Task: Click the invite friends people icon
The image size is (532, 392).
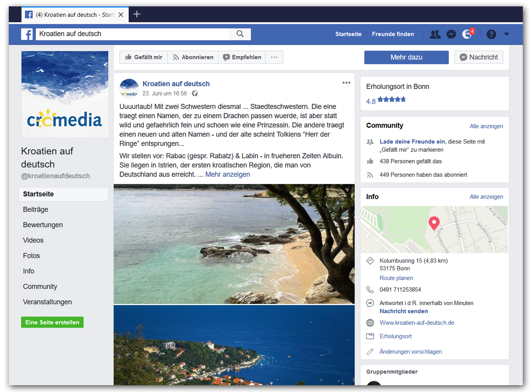Action: (370, 142)
